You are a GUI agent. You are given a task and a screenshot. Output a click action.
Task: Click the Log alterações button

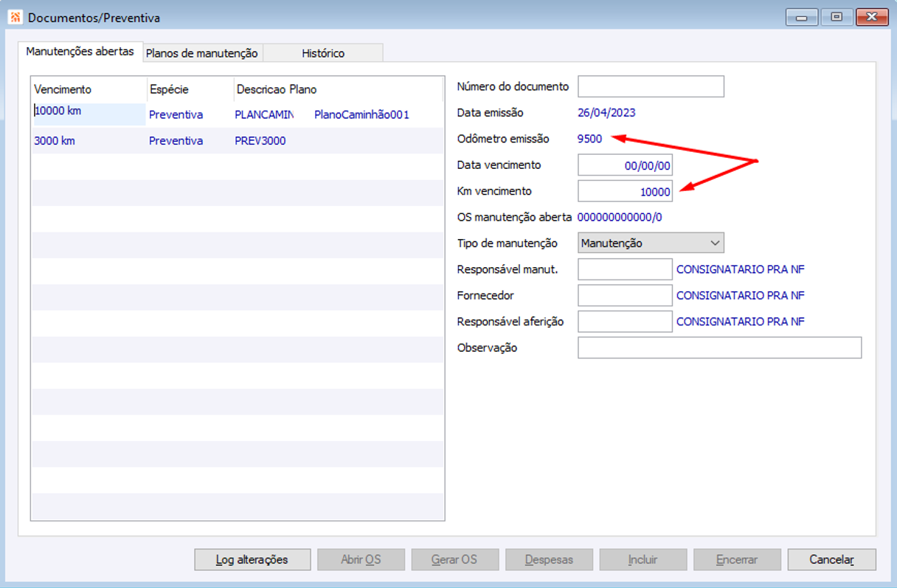(x=252, y=559)
